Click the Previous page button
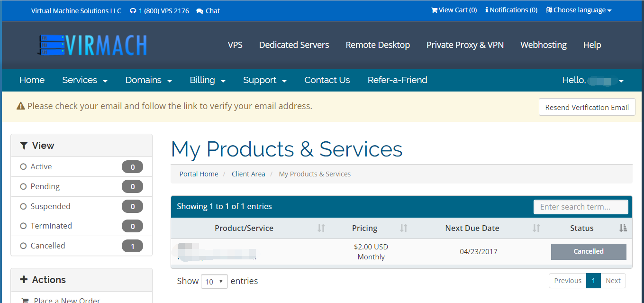The height and width of the screenshot is (303, 644). 568,281
